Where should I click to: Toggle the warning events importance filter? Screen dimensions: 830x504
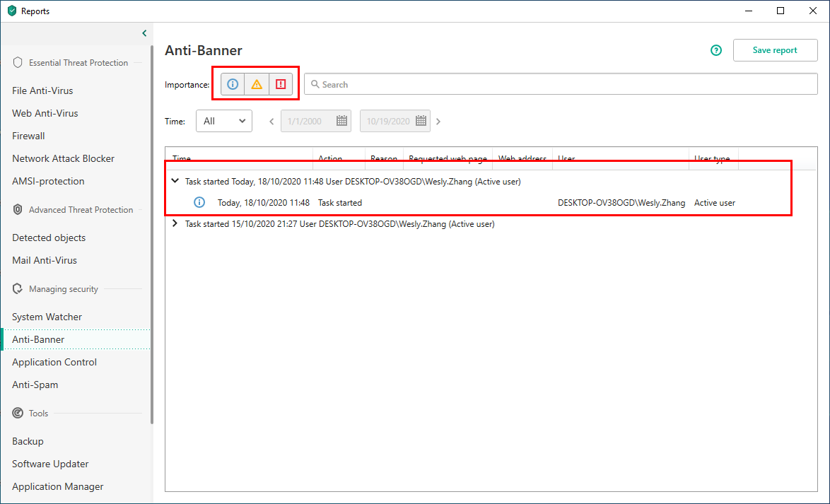point(257,84)
